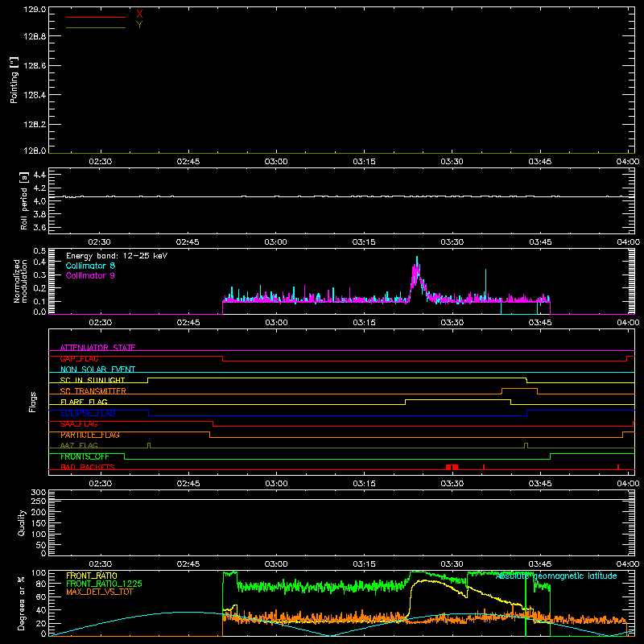Click the orange MAX_DET_VS_TOT legend label
Viewport: 644px width, 644px height.
[100, 592]
